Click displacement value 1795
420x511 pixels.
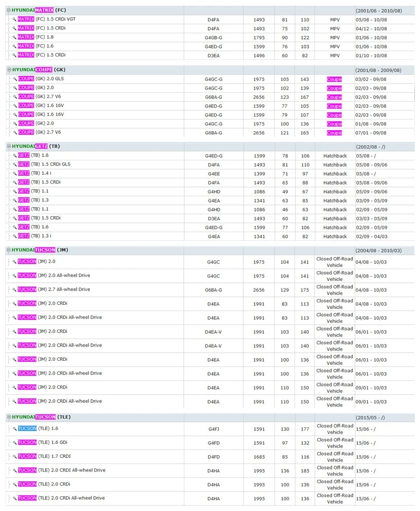(x=259, y=37)
